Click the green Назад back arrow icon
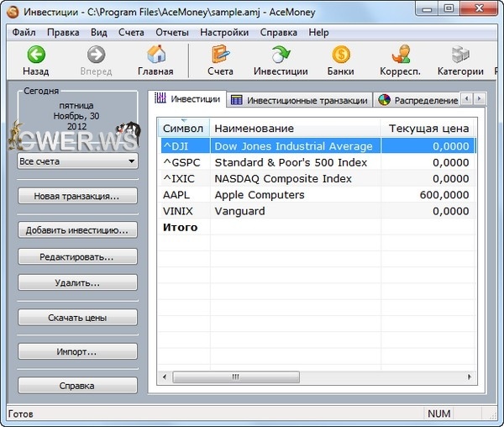504x427 pixels. pos(35,55)
